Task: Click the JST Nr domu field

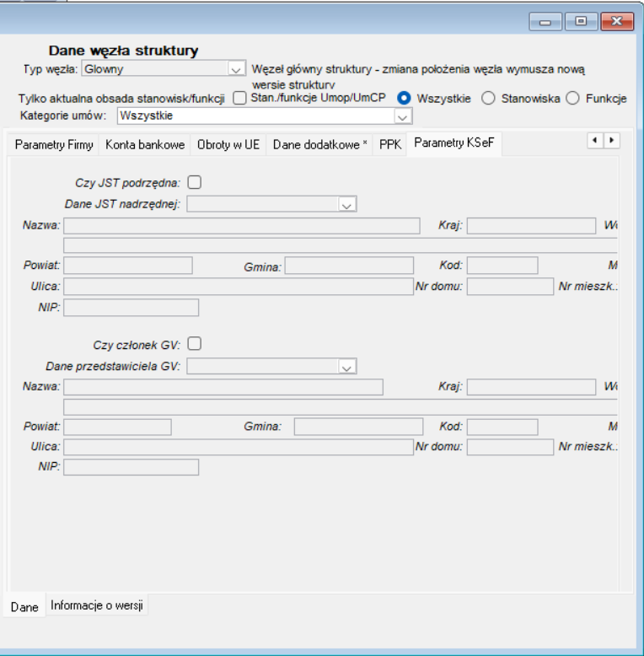Action: [x=510, y=287]
